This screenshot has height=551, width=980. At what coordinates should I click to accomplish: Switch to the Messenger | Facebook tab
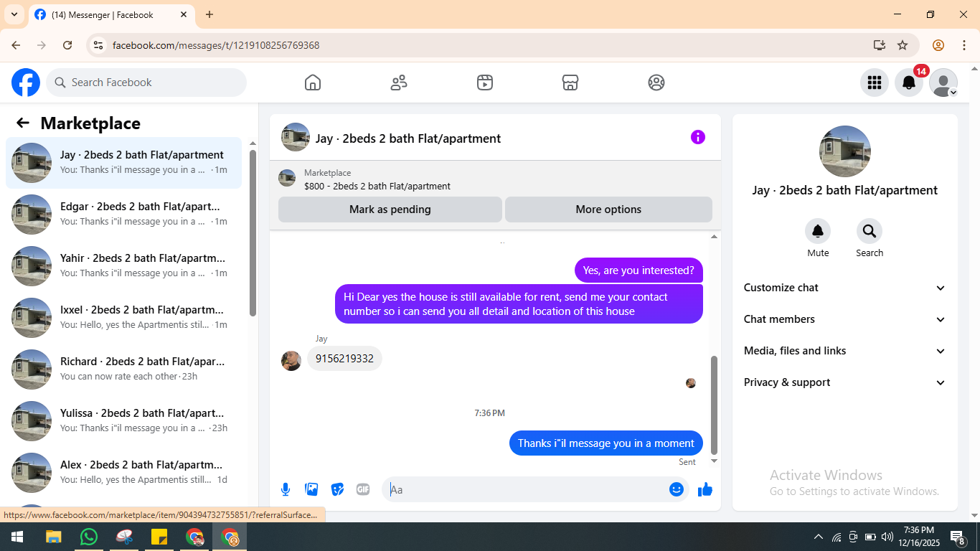111,14
